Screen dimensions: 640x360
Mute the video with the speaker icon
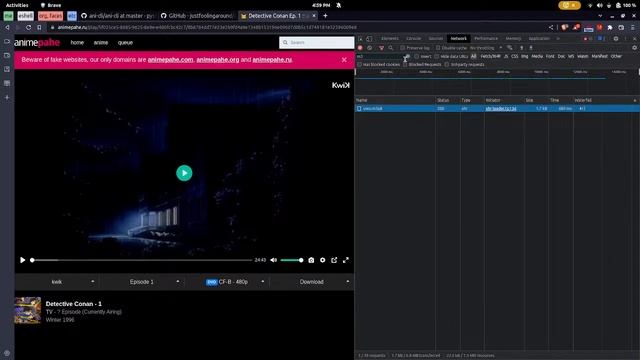[x=273, y=260]
